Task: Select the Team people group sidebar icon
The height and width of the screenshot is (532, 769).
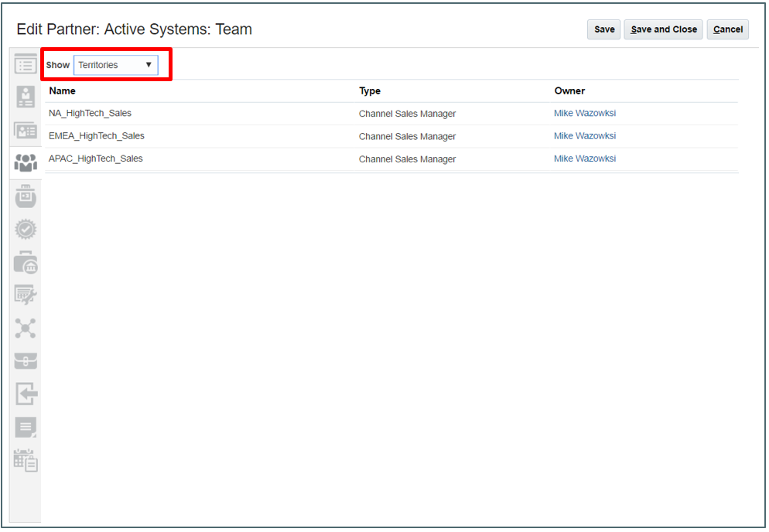Action: (x=26, y=163)
